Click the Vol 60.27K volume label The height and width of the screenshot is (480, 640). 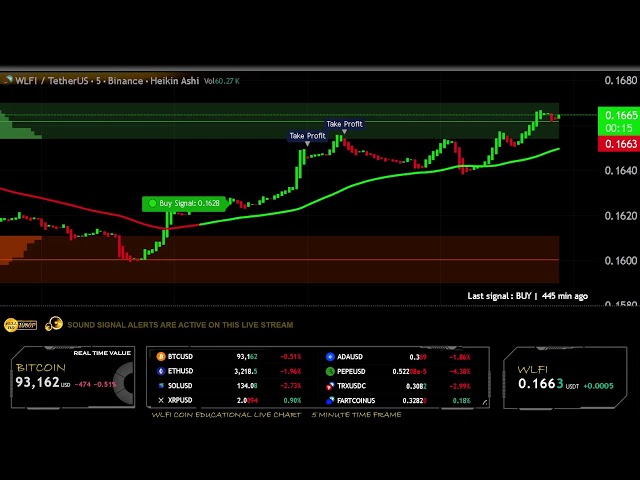coord(222,81)
